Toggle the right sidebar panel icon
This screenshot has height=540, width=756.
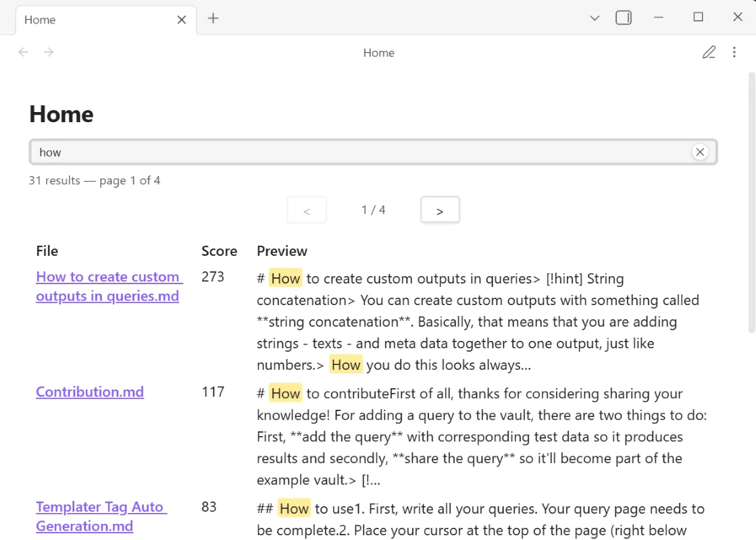(x=624, y=18)
